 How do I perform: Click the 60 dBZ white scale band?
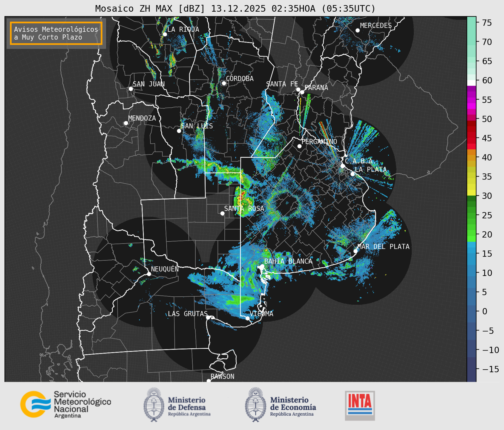(x=471, y=83)
